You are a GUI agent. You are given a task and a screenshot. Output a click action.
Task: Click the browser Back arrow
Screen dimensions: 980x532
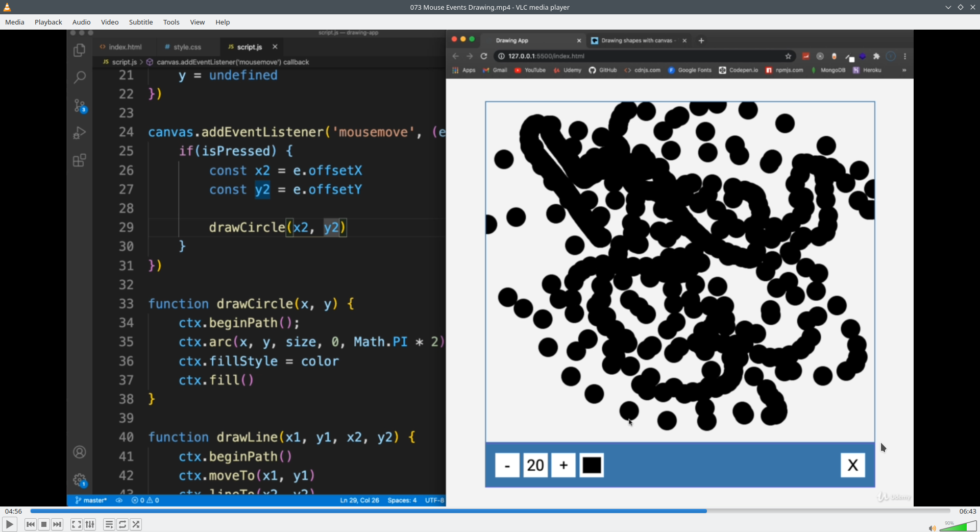tap(456, 56)
